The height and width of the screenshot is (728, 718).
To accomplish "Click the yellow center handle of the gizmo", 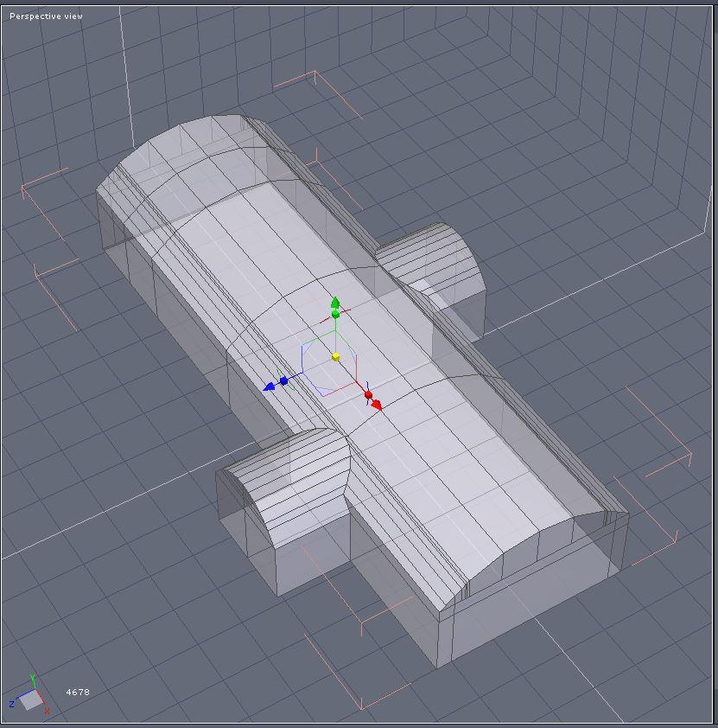I will [x=336, y=357].
